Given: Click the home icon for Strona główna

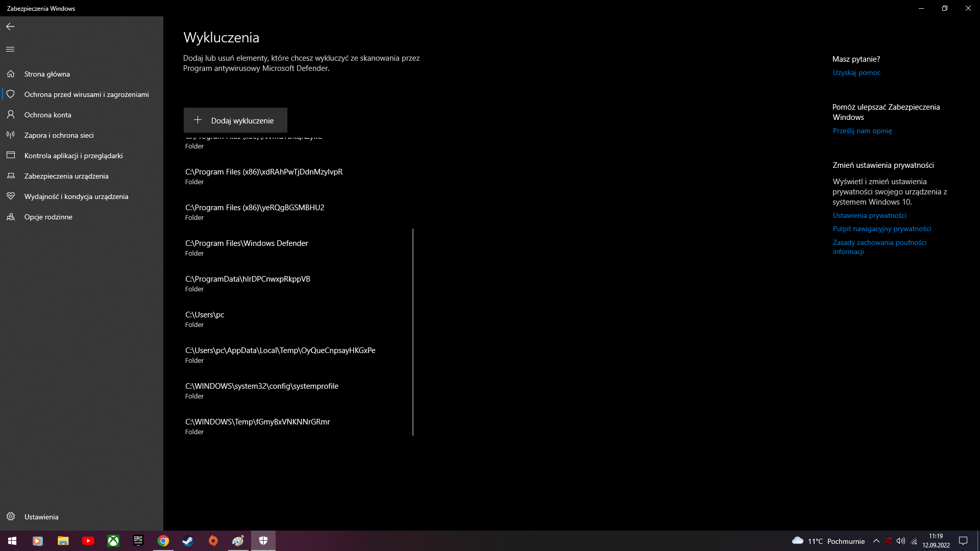Looking at the screenshot, I should [11, 74].
